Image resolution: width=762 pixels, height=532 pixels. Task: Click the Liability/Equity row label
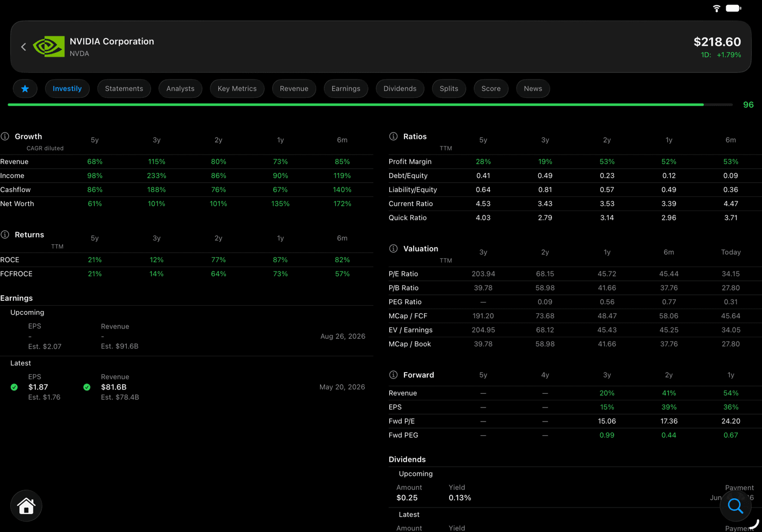[x=413, y=190]
